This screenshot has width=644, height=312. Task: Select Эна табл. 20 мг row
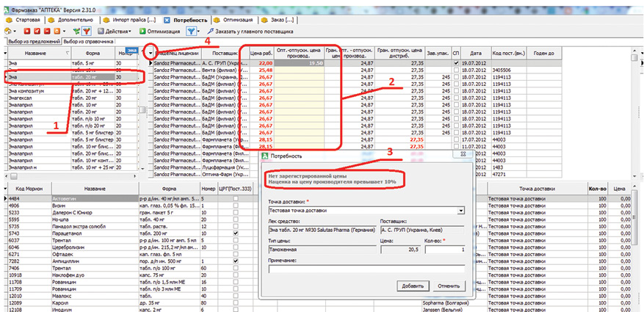tap(73, 77)
